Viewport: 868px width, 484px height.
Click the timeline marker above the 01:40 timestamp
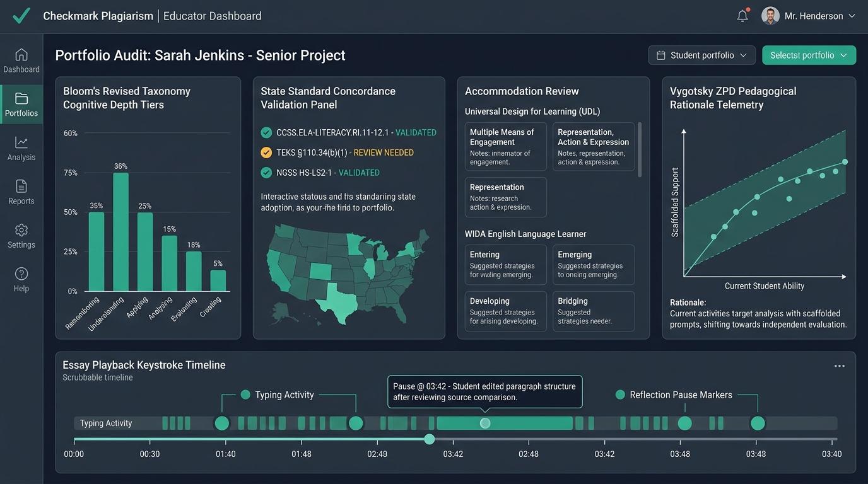222,423
